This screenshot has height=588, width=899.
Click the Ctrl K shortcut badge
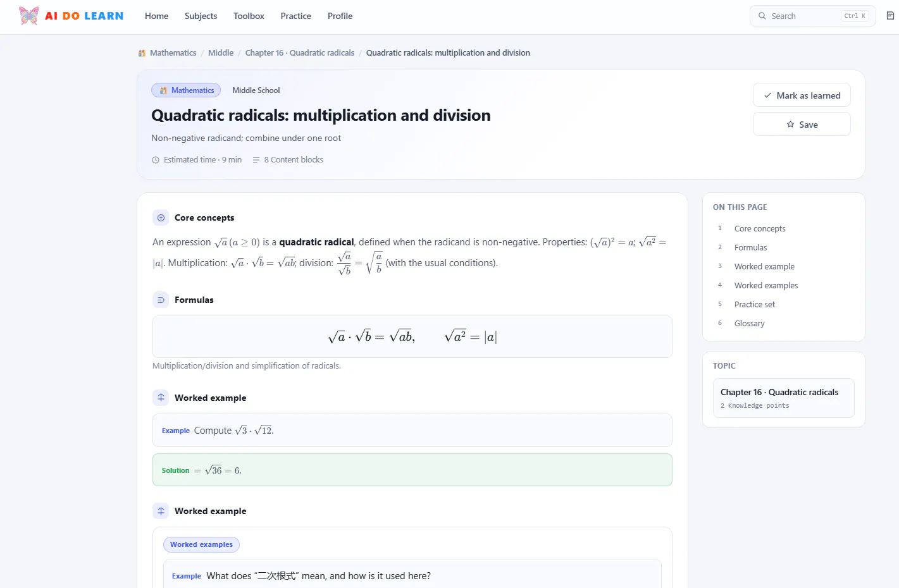[x=855, y=16]
